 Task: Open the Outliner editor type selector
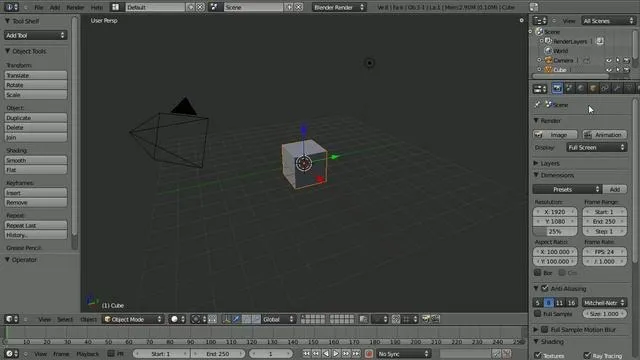pyautogui.click(x=540, y=20)
